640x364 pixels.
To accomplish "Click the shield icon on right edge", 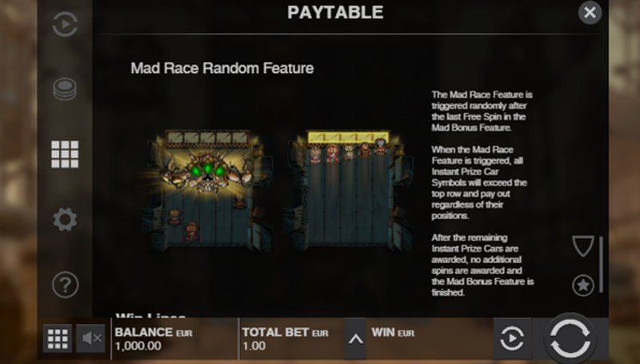I will coord(583,246).
